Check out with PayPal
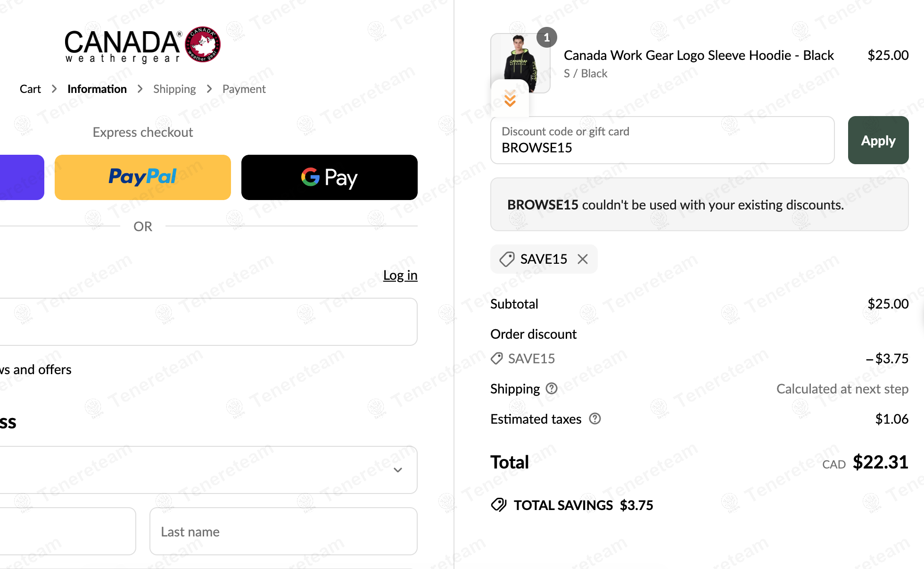 point(142,177)
